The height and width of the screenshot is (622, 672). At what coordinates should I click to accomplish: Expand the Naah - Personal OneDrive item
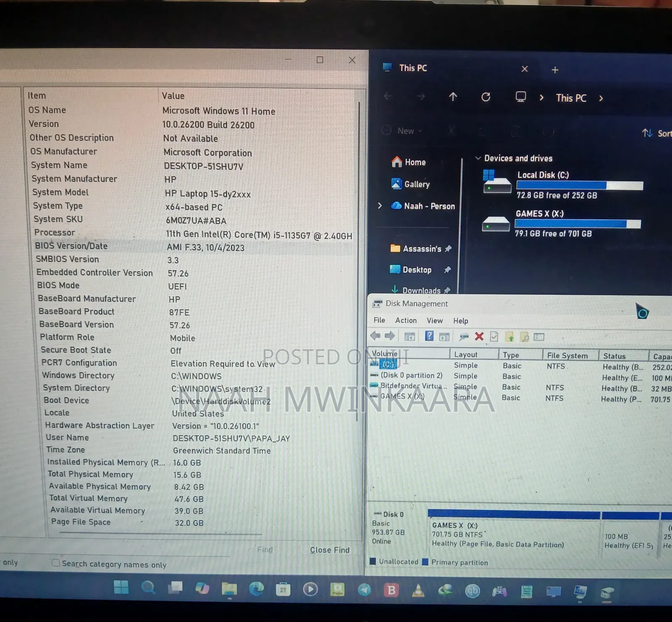pyautogui.click(x=380, y=205)
